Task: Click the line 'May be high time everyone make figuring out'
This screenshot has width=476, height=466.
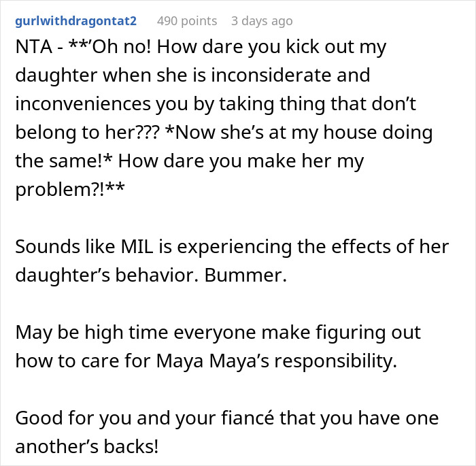Action: tap(218, 332)
